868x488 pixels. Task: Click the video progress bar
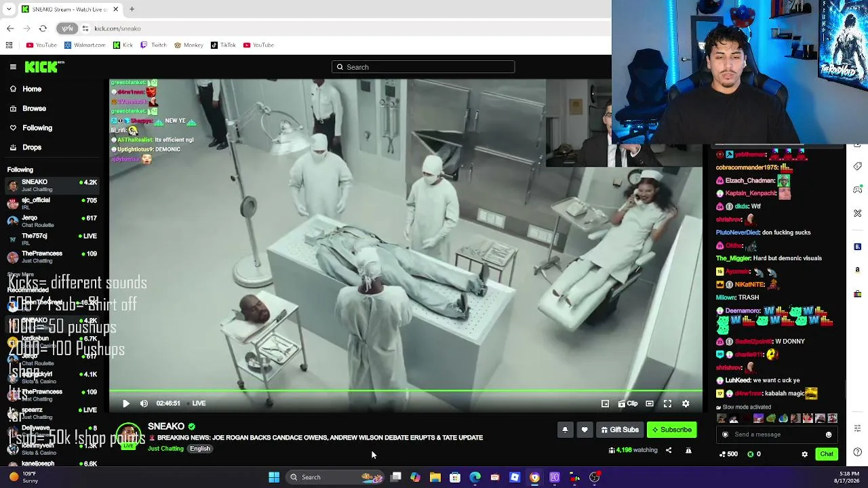tap(406, 391)
